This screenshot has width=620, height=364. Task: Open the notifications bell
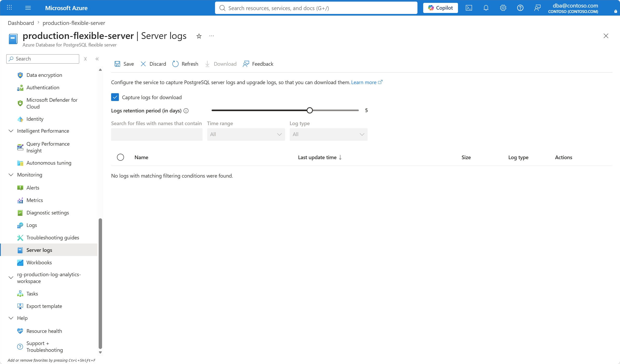(x=486, y=8)
